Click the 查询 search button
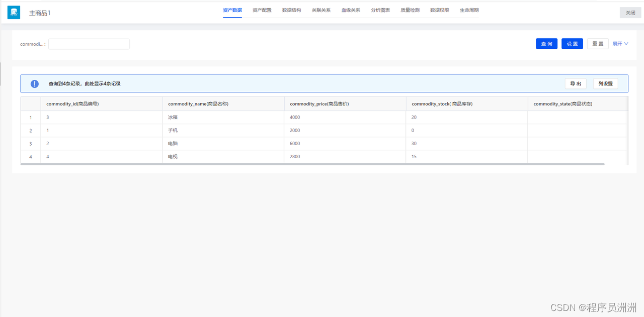 (546, 44)
